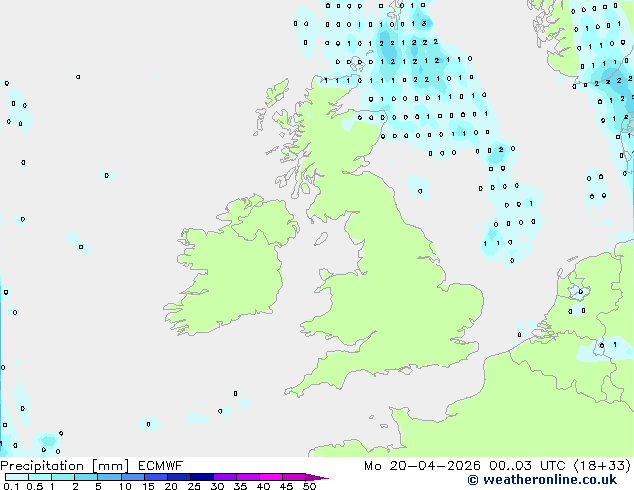Screen dimensions: 634x490
Task: Select the 30–35 mm purple legend swatch
Action: coord(224,477)
